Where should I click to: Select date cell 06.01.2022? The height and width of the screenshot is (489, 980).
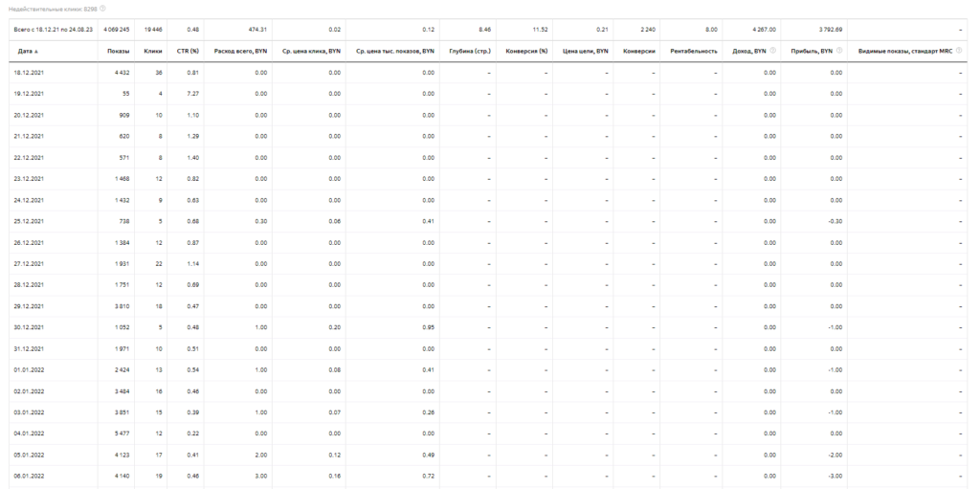coord(29,477)
